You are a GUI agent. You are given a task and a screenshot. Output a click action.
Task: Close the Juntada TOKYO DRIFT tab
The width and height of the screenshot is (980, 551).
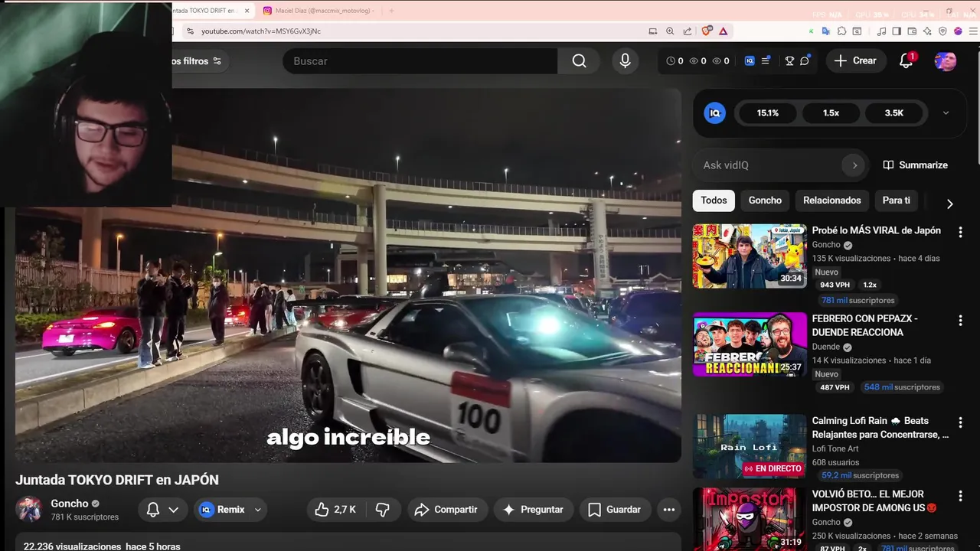(x=247, y=11)
